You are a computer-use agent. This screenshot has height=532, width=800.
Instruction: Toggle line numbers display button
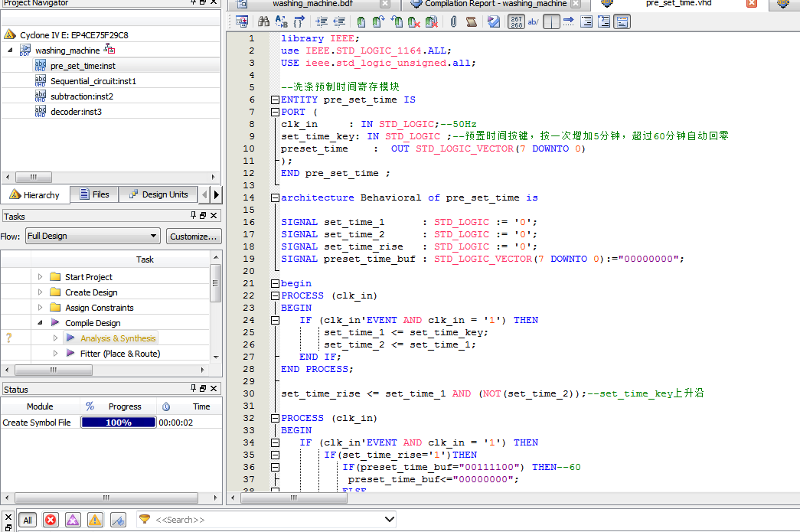(517, 21)
